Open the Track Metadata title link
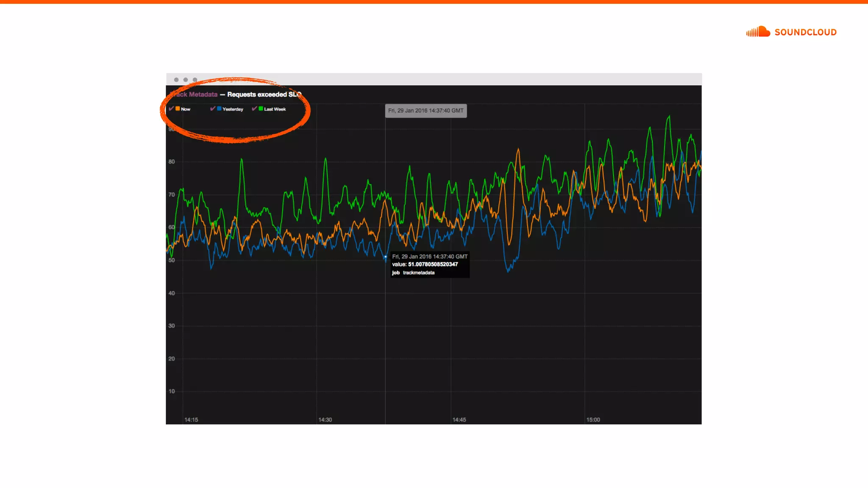Image resolution: width=868 pixels, height=488 pixels. tap(194, 94)
